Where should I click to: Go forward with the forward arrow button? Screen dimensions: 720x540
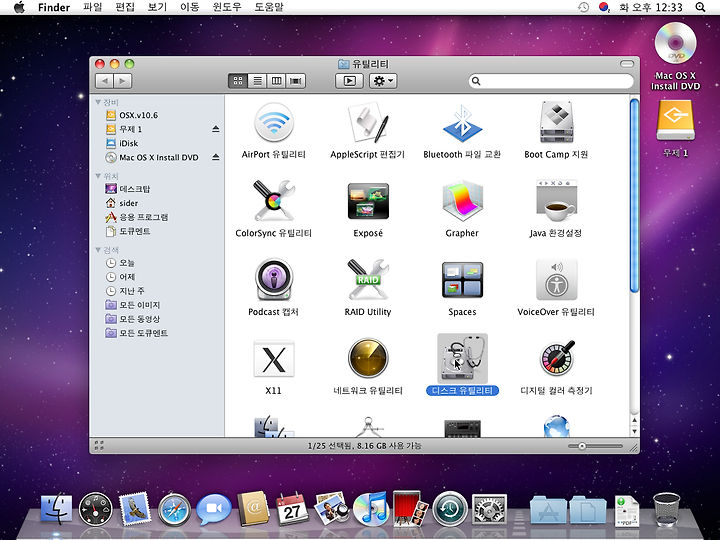click(123, 81)
